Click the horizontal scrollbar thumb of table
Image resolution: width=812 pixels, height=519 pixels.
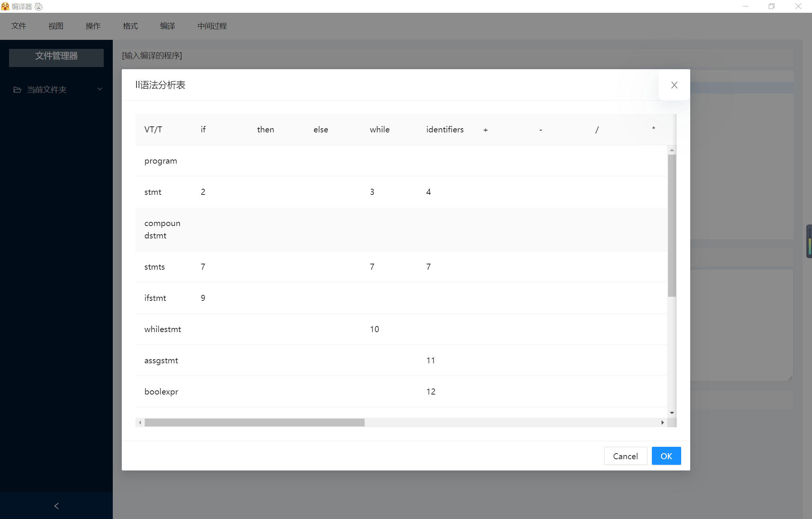255,422
